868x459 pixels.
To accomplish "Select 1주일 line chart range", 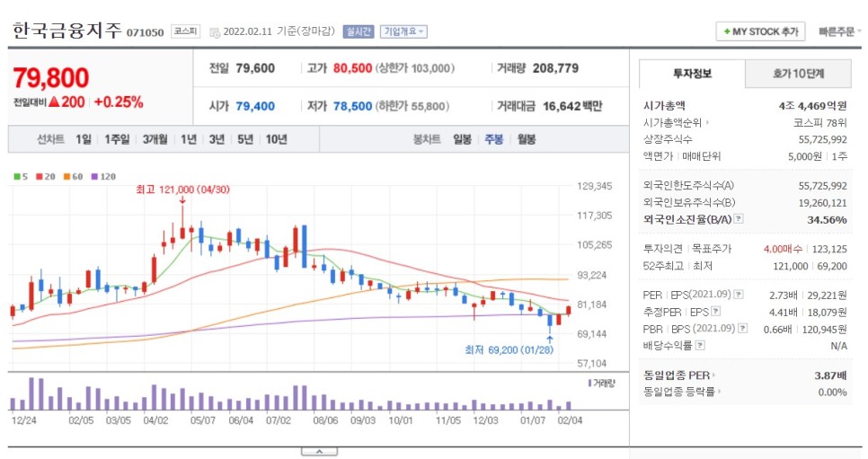I will (x=117, y=139).
